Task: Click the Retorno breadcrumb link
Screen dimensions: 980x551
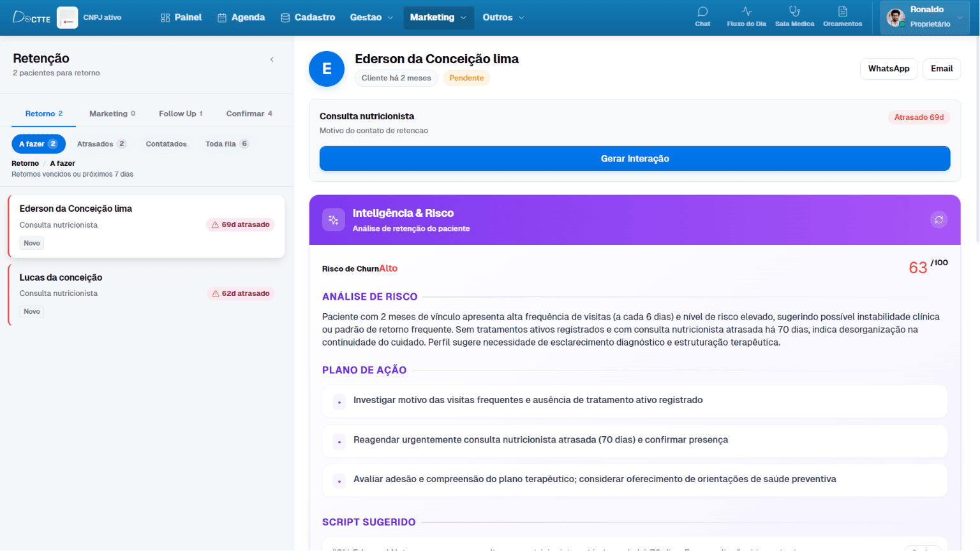Action: pyautogui.click(x=25, y=163)
